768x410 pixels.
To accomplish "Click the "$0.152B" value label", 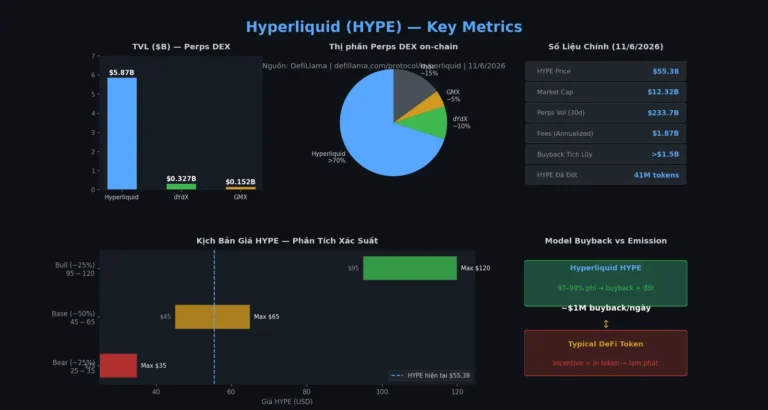I will point(240,182).
